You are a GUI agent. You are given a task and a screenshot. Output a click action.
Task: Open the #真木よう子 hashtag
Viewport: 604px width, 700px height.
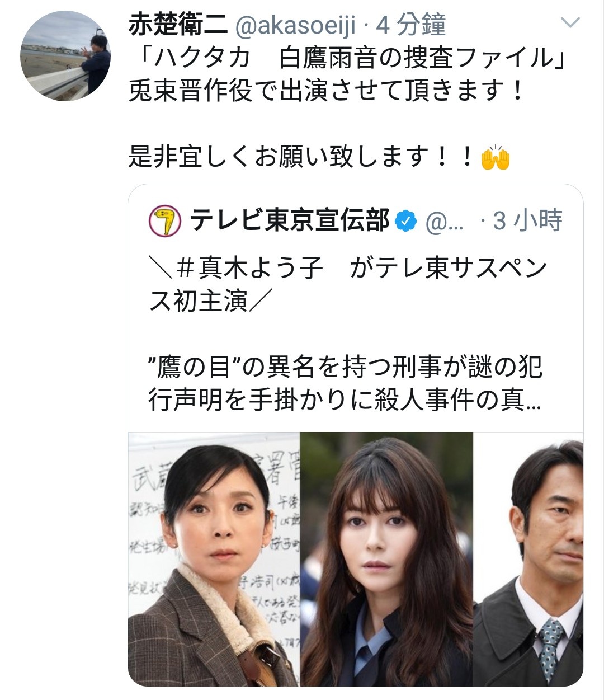click(250, 268)
